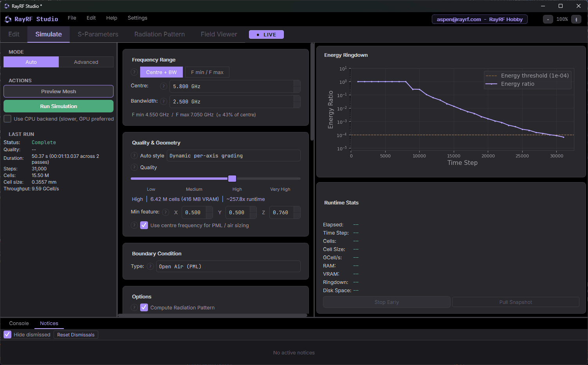Click the "Complete" status text under Last Run
The width and height of the screenshot is (588, 365).
[44, 143]
